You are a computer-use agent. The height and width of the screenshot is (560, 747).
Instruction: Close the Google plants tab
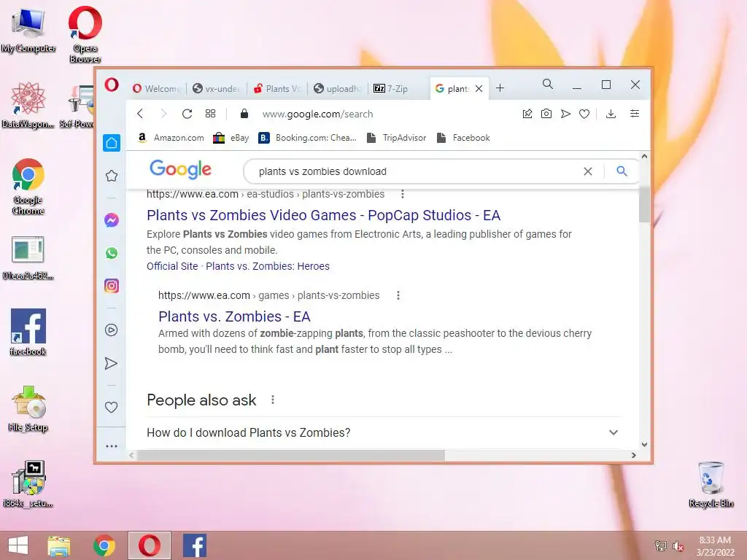click(x=479, y=88)
